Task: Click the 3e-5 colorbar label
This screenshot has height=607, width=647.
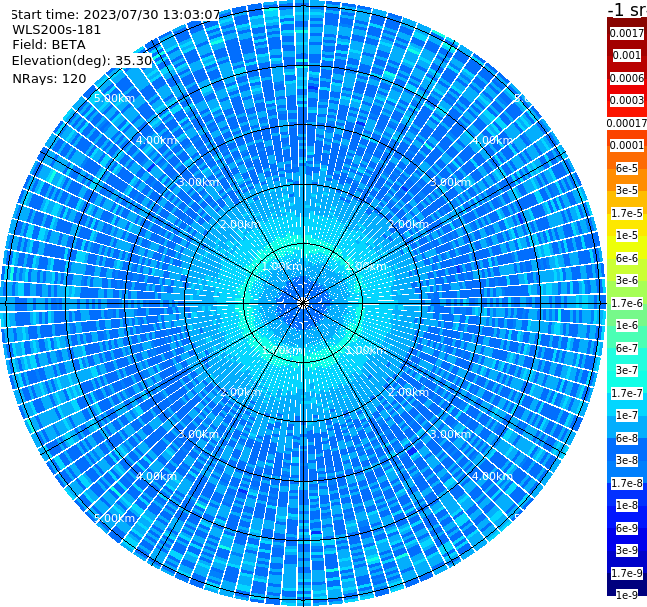Action: coord(627,190)
